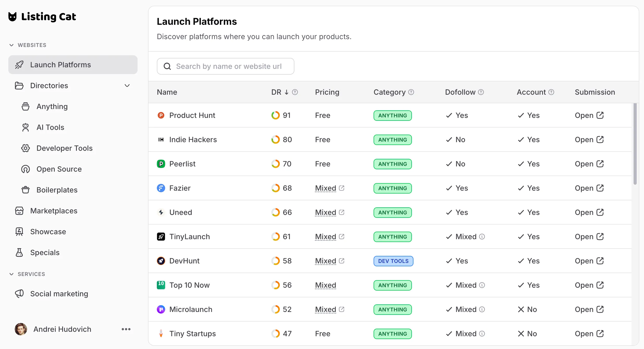This screenshot has height=349, width=644.
Task: Click the DR column info icon
Action: (295, 92)
